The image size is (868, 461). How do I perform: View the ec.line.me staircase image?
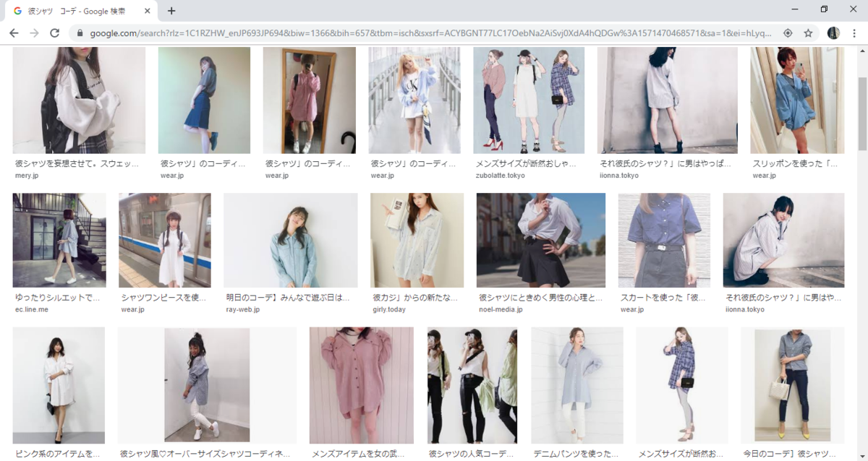pyautogui.click(x=59, y=240)
